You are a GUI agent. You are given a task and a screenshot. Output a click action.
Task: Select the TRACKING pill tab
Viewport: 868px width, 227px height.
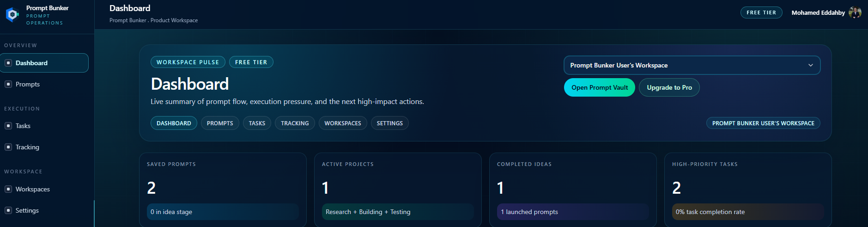(x=295, y=123)
